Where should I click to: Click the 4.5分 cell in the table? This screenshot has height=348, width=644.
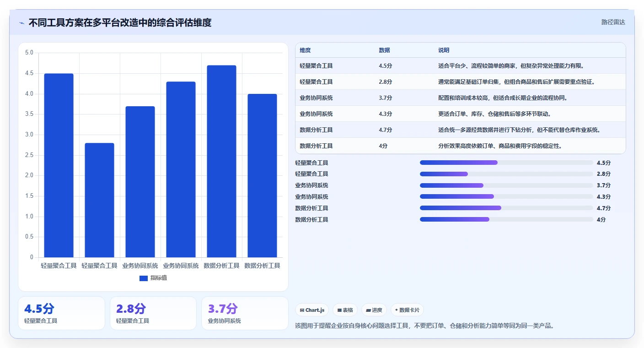[386, 65]
